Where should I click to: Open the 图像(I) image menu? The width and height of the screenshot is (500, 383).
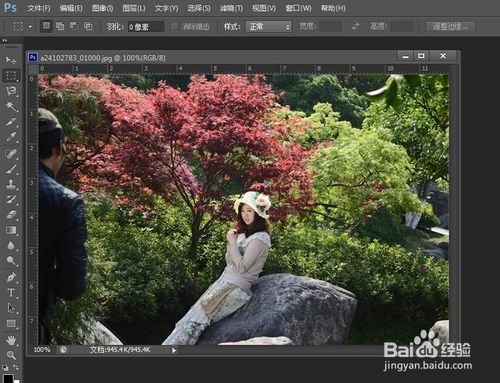point(102,8)
